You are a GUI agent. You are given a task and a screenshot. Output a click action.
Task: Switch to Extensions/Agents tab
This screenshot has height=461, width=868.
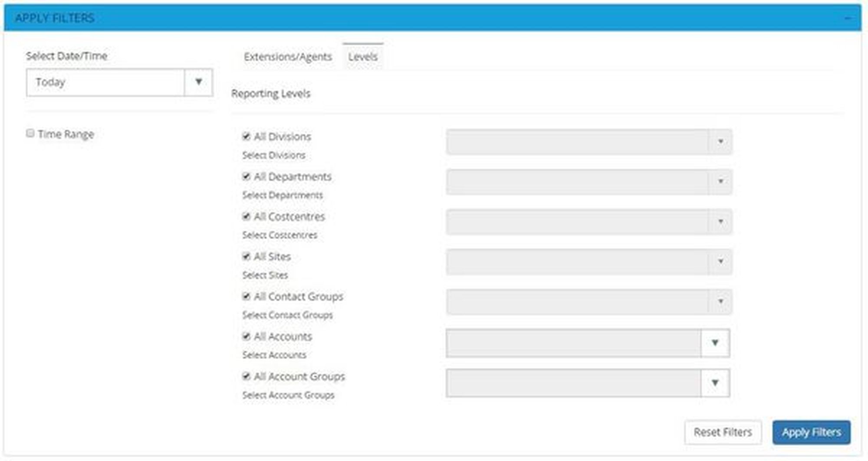point(288,57)
